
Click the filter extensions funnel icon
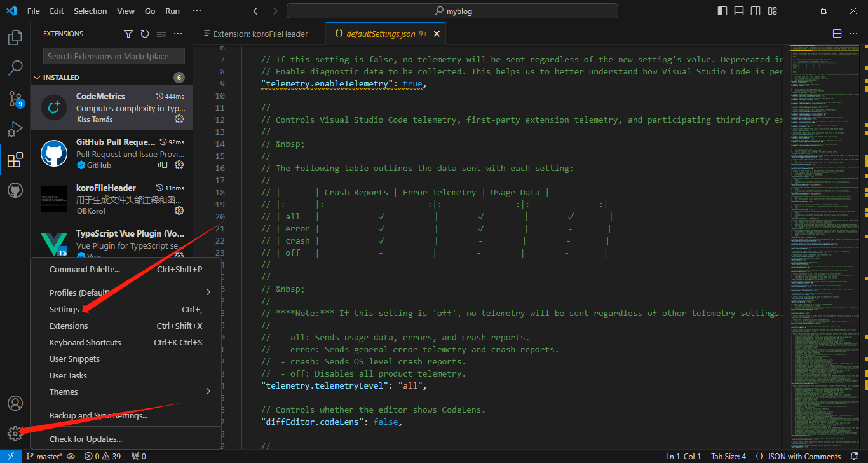tap(128, 33)
